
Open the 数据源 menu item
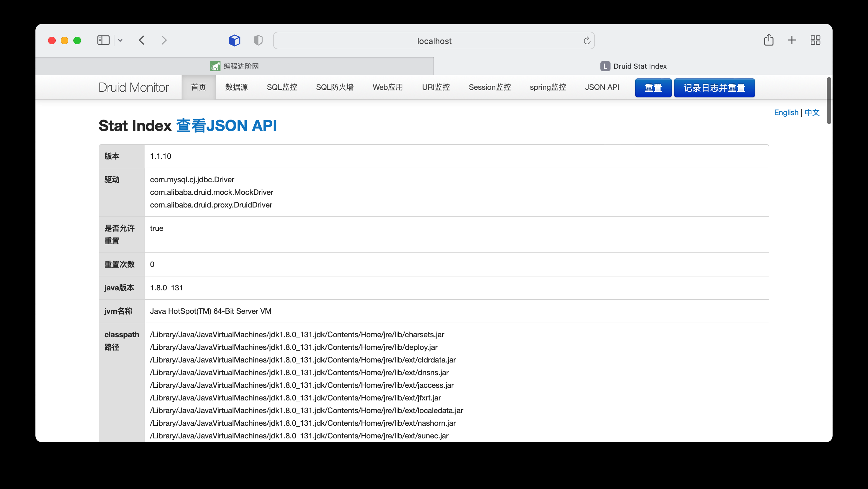(236, 87)
